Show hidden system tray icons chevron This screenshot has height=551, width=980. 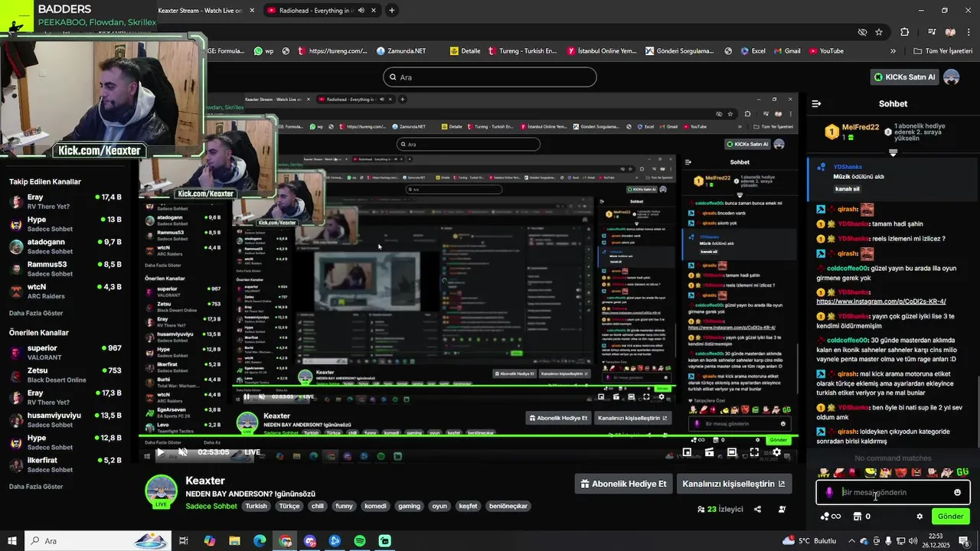[851, 541]
